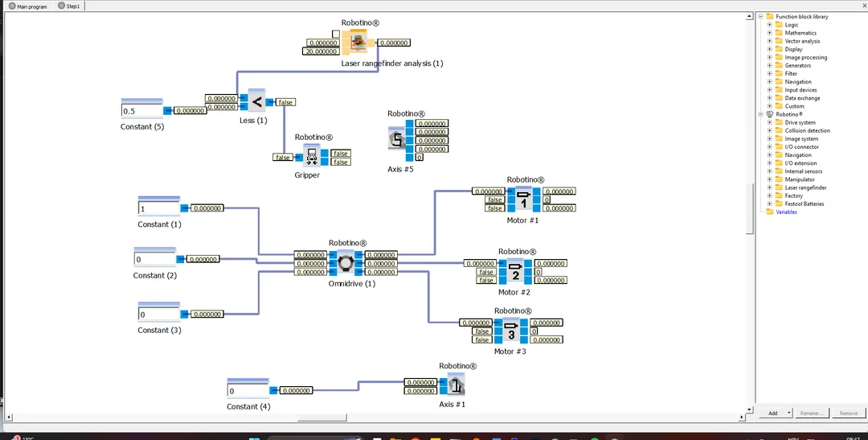The width and height of the screenshot is (868, 440).
Task: Open the Add button dropdown arrow
Action: pos(789,413)
